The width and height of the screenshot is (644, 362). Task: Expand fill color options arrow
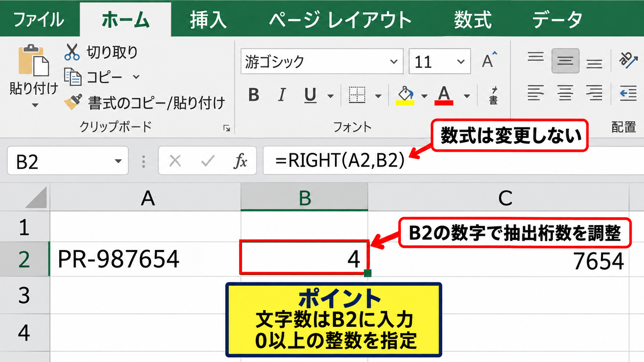pos(424,96)
